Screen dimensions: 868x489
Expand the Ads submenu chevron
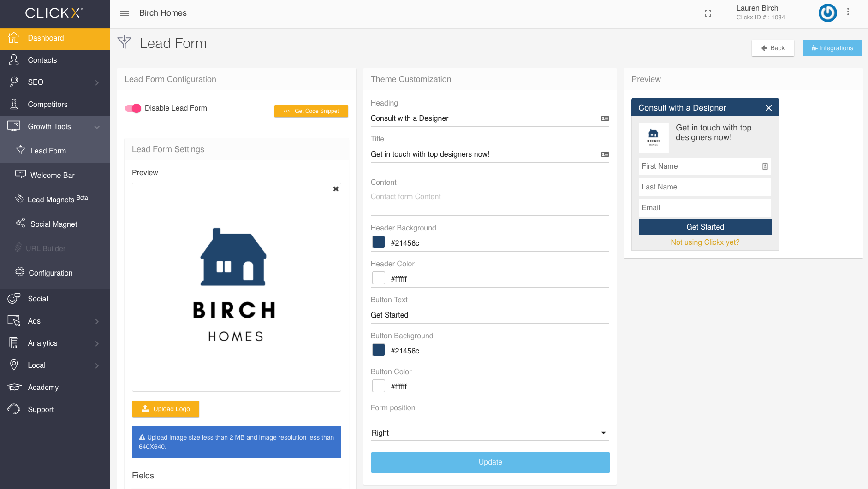click(x=97, y=321)
